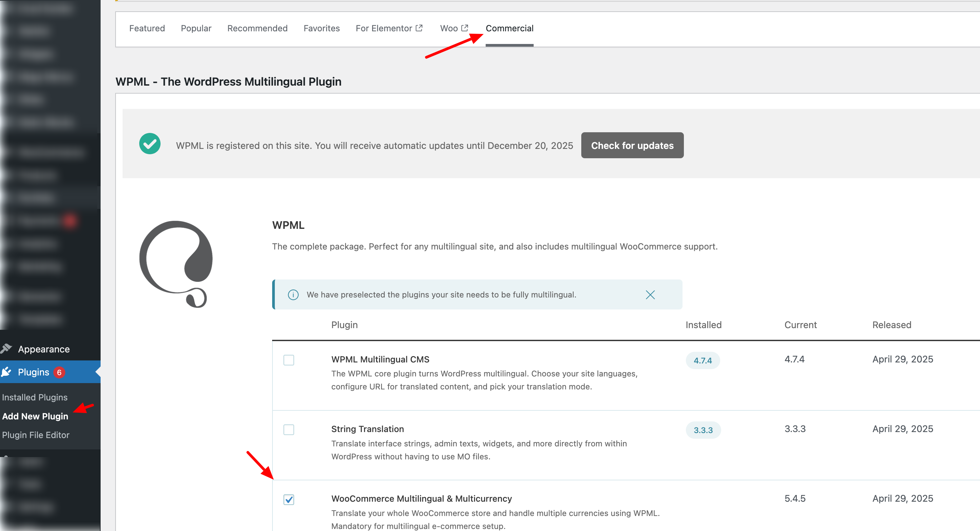Click the For Elementor external link icon

tap(419, 28)
